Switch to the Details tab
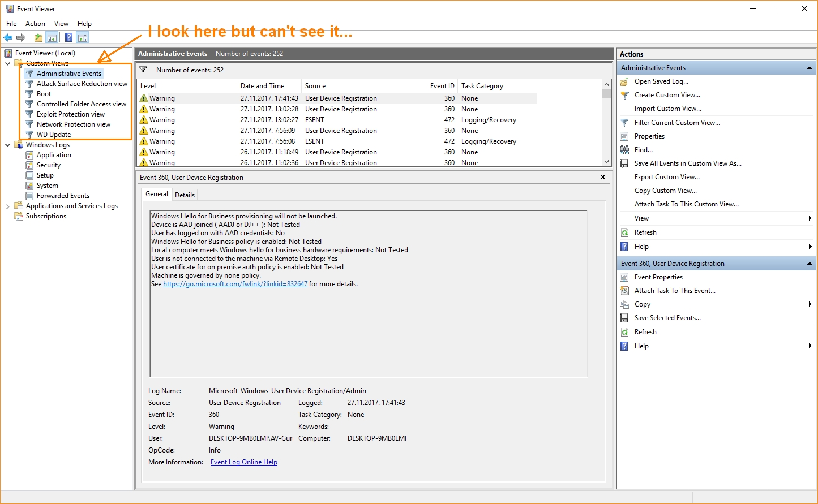The image size is (818, 504). click(x=185, y=195)
